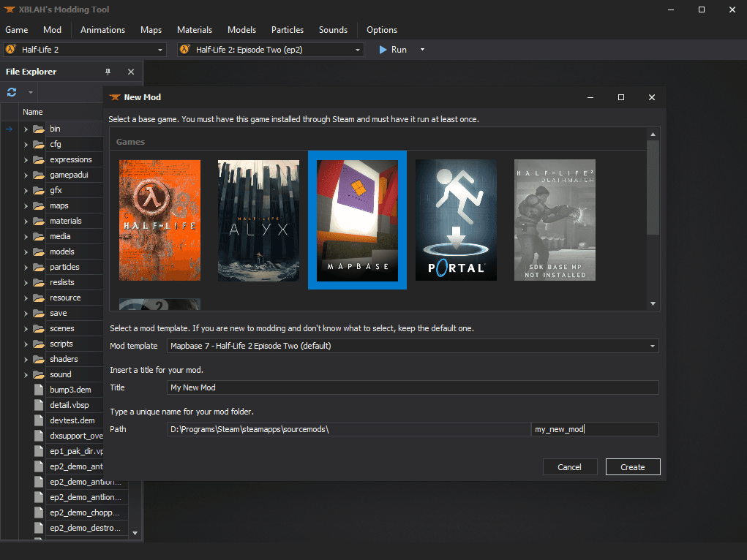Expand the bin folder
The width and height of the screenshot is (747, 560).
tap(26, 129)
